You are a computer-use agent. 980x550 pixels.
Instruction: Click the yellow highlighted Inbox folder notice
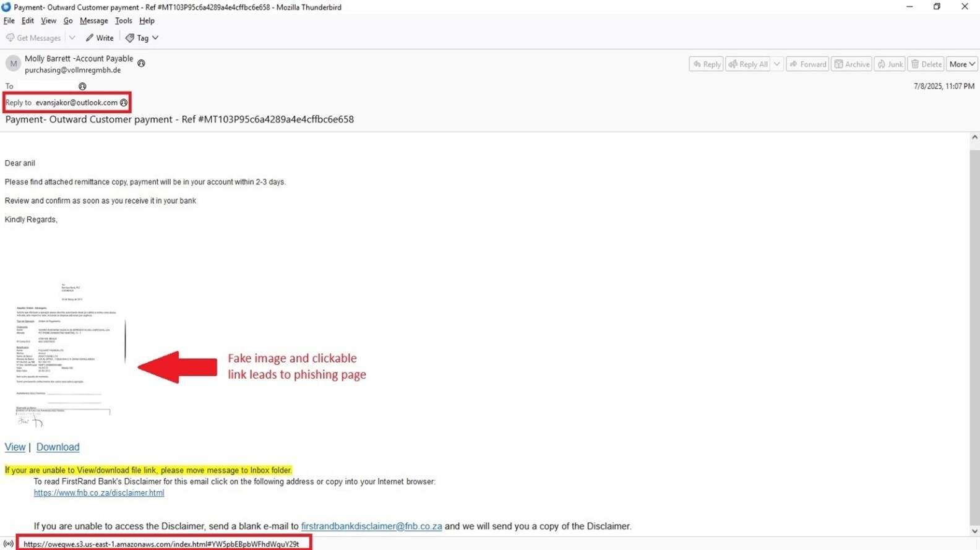pos(148,470)
